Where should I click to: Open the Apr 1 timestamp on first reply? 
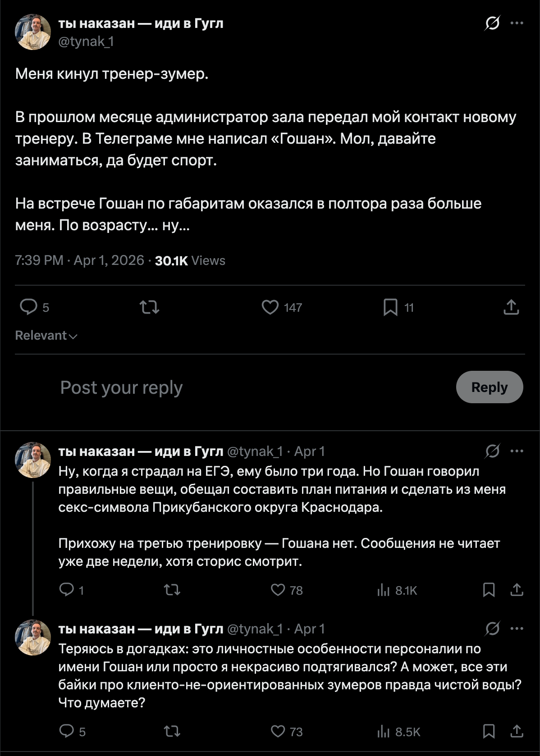tap(309, 451)
